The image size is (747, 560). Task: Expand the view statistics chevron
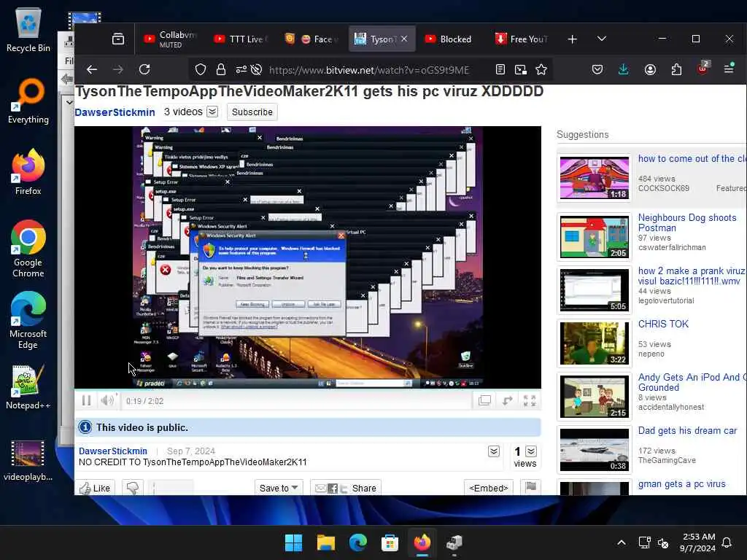531,451
